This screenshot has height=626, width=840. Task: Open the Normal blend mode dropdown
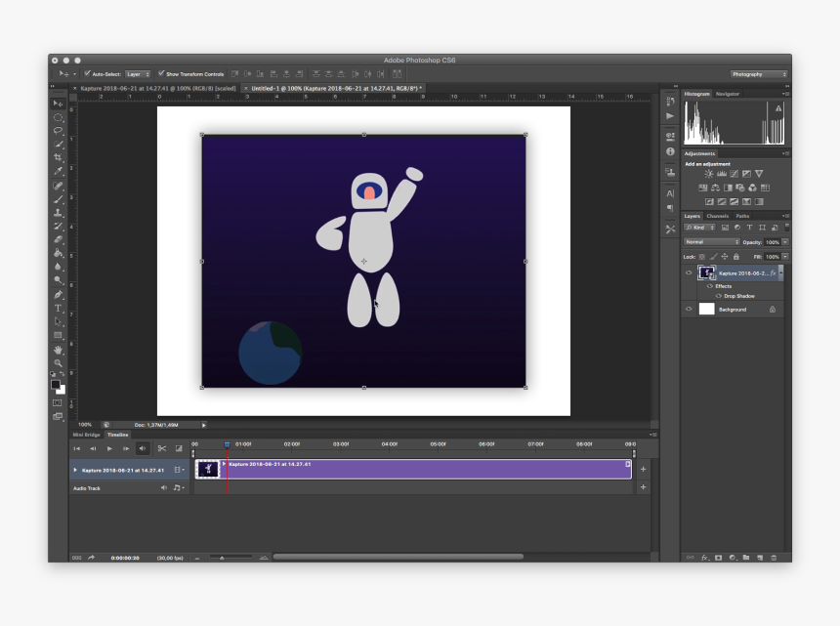[x=711, y=242]
